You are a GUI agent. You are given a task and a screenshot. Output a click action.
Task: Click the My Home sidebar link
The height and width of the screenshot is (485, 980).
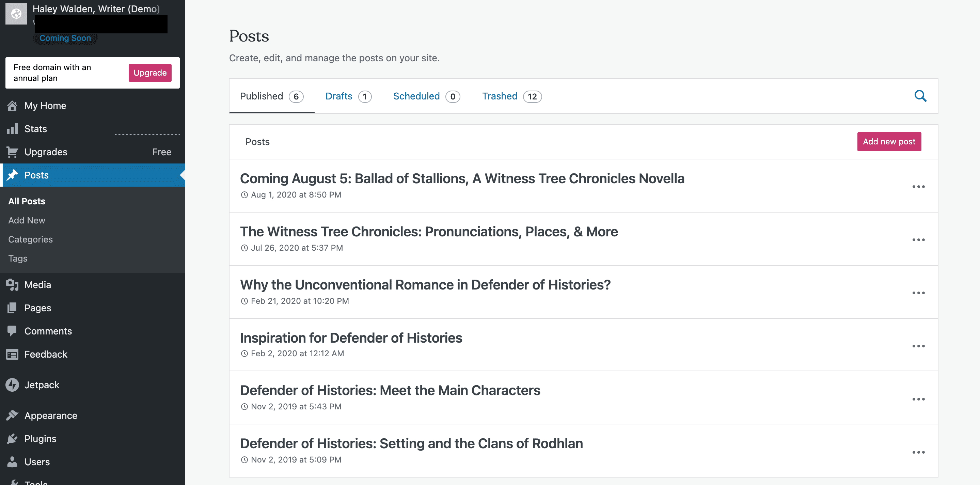point(45,105)
